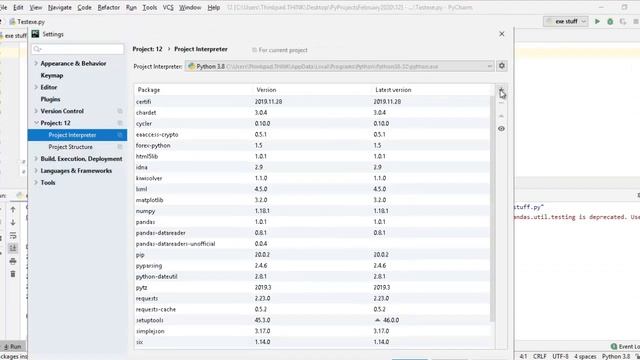The width and height of the screenshot is (640, 360).
Task: Open the View menu
Action: (x=36, y=7)
